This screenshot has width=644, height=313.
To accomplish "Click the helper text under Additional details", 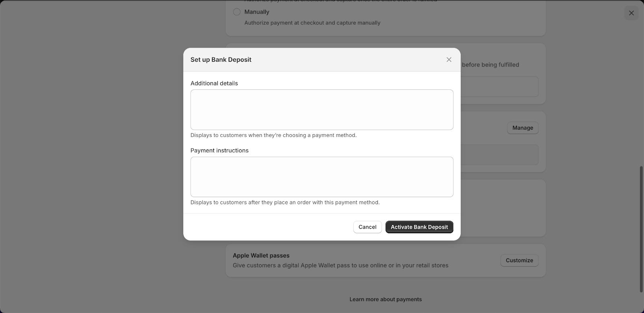I will (273, 135).
